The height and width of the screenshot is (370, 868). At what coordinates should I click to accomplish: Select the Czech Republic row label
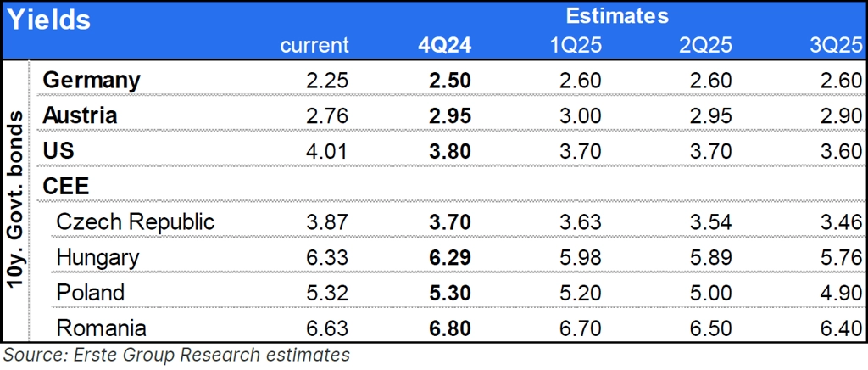pyautogui.click(x=135, y=221)
